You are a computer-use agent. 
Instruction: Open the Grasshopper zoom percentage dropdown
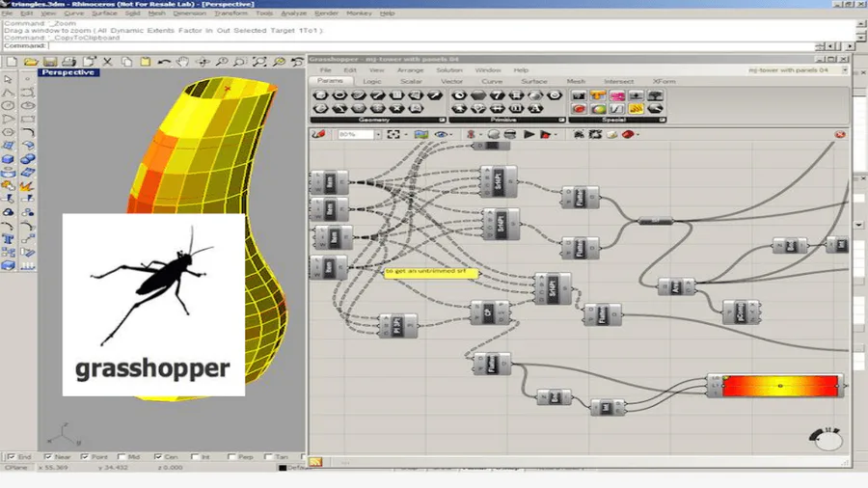[x=377, y=135]
